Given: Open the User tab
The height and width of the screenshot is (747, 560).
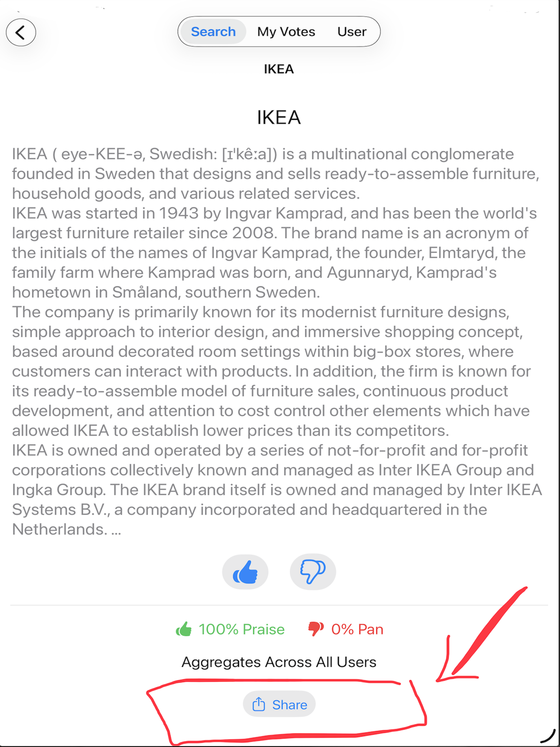Looking at the screenshot, I should [351, 32].
